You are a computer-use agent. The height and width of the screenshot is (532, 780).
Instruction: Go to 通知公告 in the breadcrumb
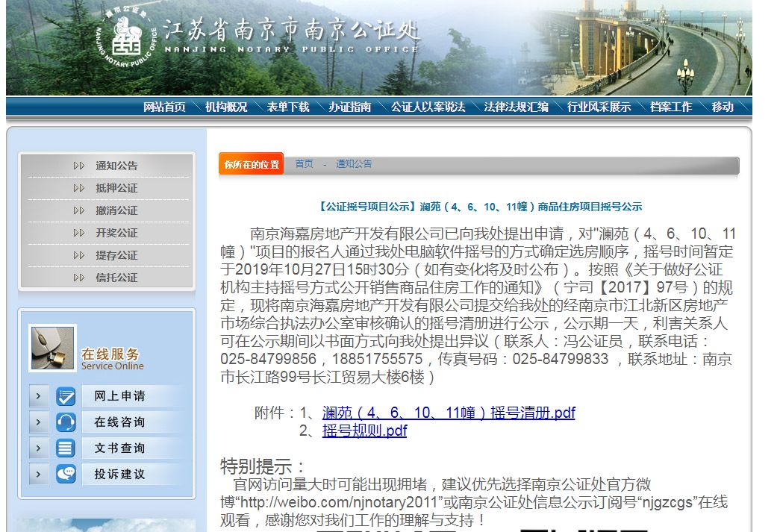tap(354, 163)
